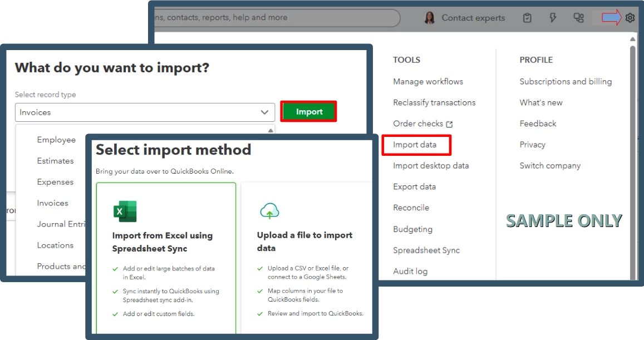This screenshot has height=340, width=644.
Task: Open Budgeting tool
Action: click(x=413, y=229)
